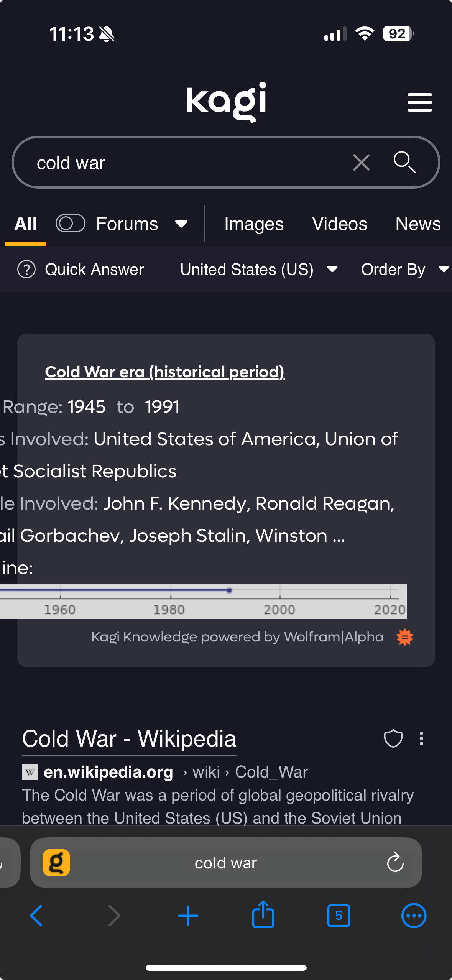This screenshot has width=452, height=980.
Task: Expand the Order By dropdown
Action: tap(404, 270)
